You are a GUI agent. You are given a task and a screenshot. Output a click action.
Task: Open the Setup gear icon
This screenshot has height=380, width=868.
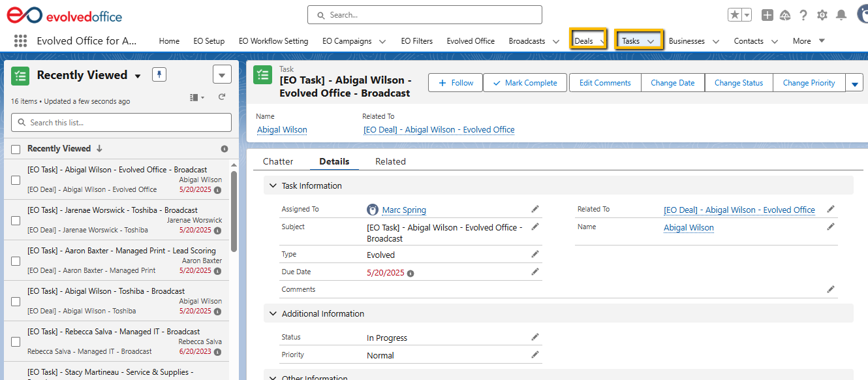(822, 15)
